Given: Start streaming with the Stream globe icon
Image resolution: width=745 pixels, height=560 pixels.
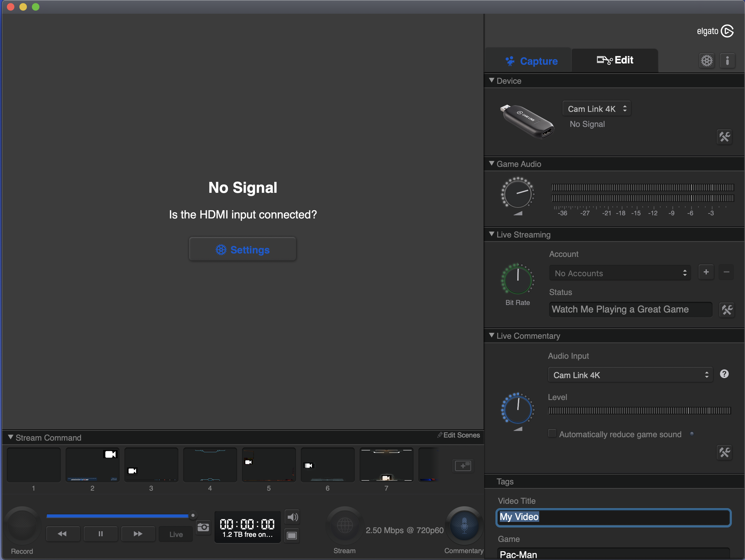Looking at the screenshot, I should coord(344,525).
